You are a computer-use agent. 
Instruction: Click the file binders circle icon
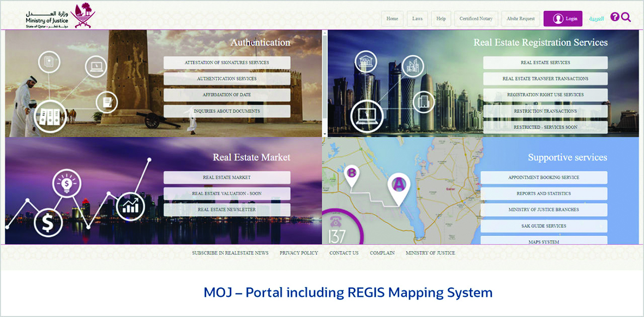coord(50,115)
